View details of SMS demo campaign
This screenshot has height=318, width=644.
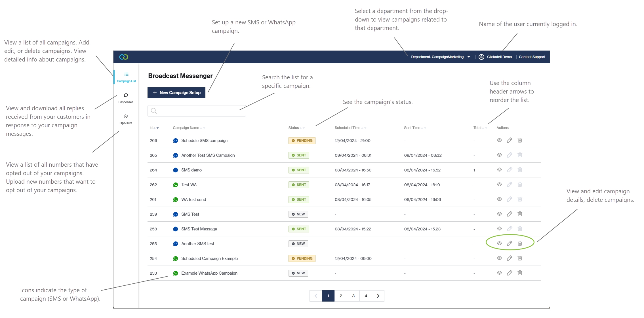[x=499, y=170]
